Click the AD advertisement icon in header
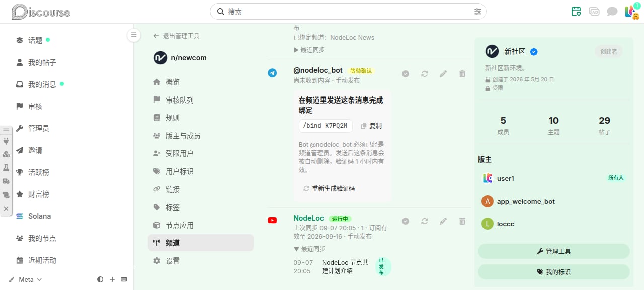 coord(594,11)
